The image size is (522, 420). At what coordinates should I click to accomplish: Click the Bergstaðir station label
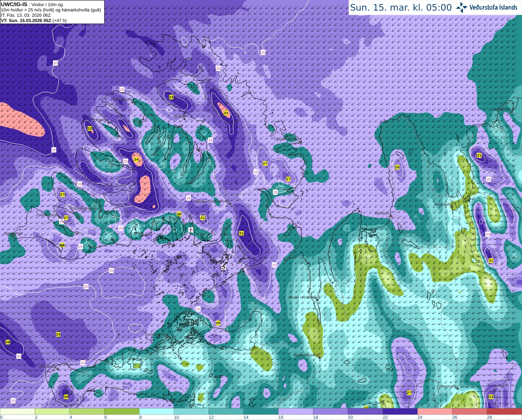pyautogui.click(x=443, y=204)
